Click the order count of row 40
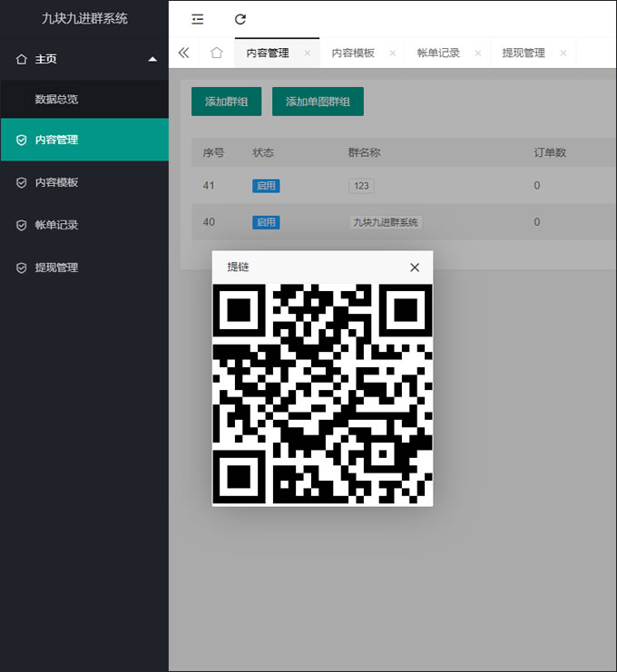This screenshot has width=617, height=672. (x=537, y=222)
